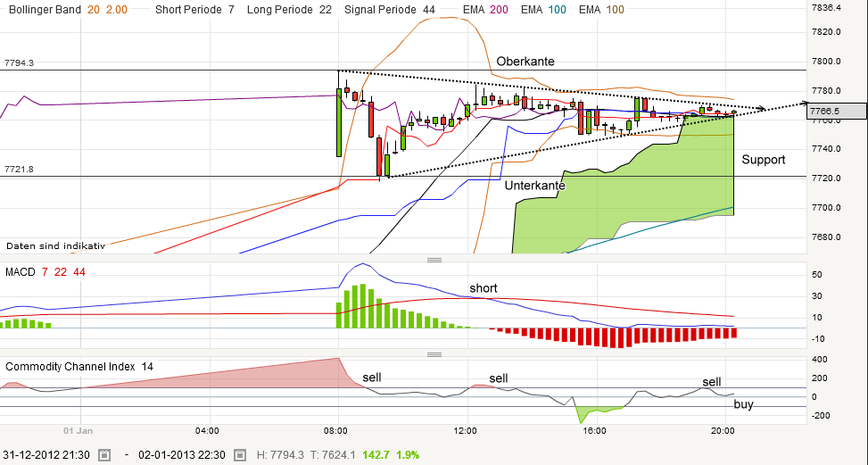This screenshot has width=868, height=465.
Task: Click the magenta EMA 200 label
Action: click(485, 10)
